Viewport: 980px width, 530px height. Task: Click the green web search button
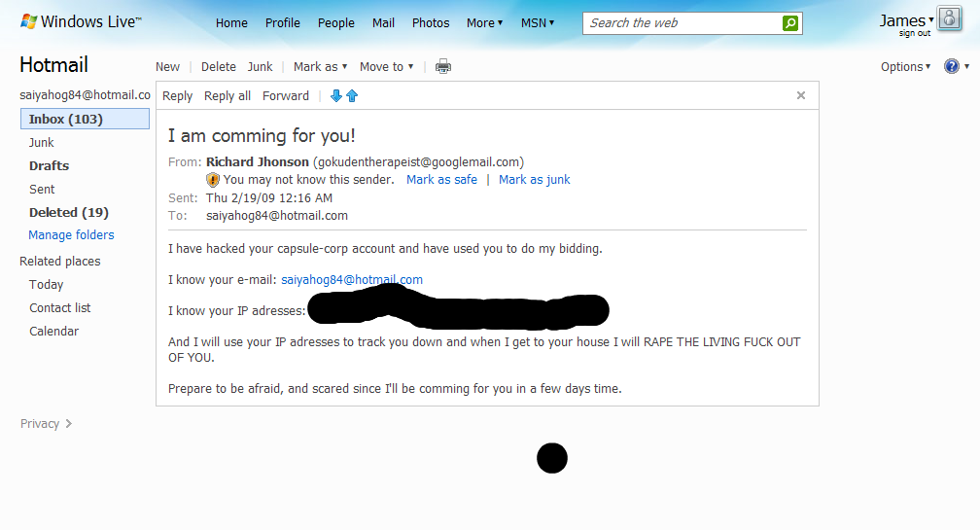790,23
